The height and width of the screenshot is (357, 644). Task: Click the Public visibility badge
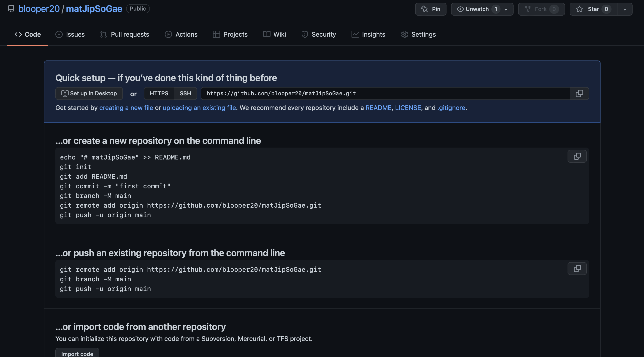138,8
